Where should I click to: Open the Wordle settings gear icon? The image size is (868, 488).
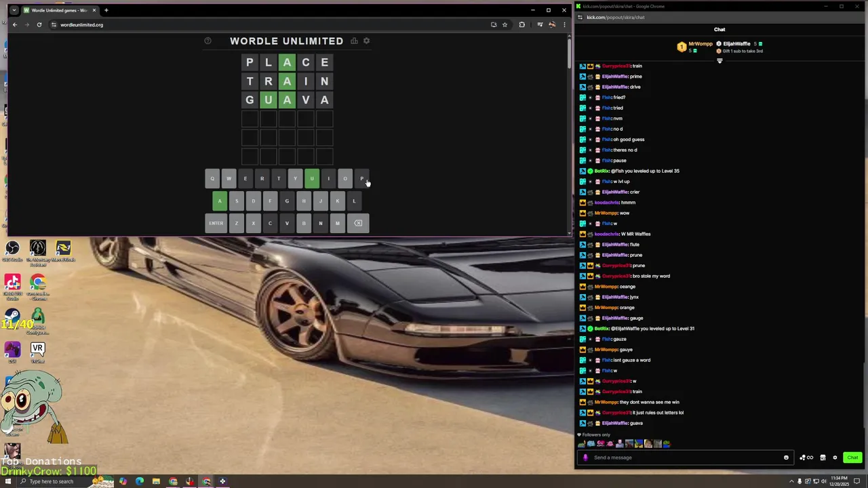366,41
